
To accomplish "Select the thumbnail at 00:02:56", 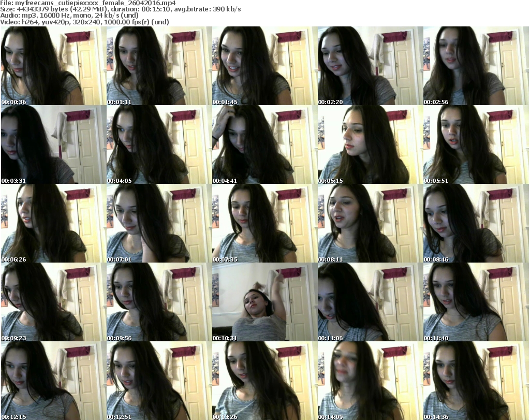I will click(476, 66).
